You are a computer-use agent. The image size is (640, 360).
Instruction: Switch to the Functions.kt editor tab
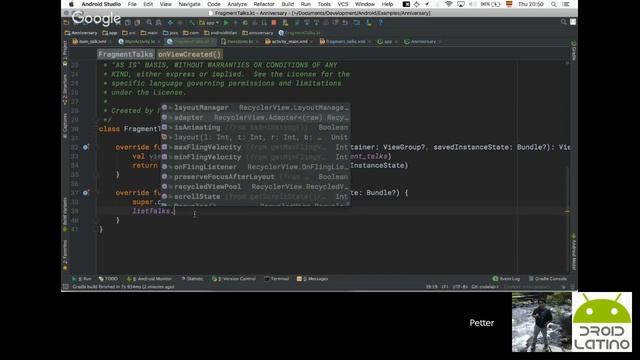[238, 42]
